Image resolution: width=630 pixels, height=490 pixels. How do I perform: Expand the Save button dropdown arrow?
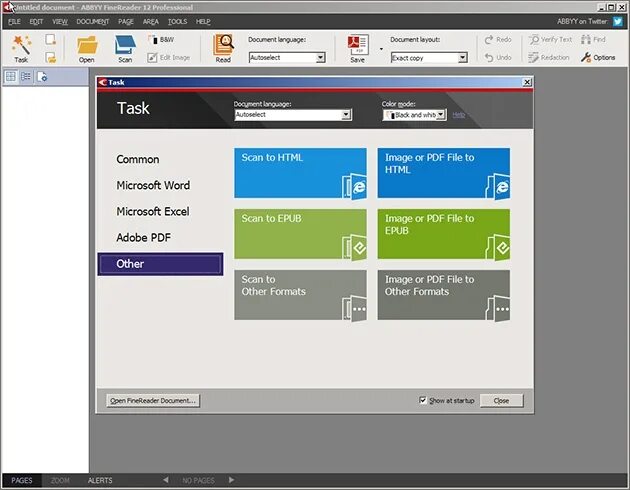[x=381, y=49]
